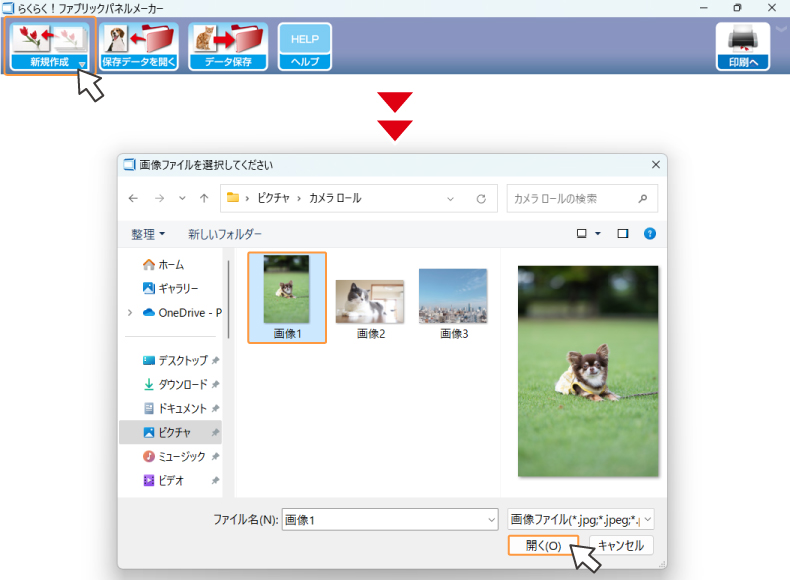
Task: Click the 新規作成 toolbar button
Action: (x=49, y=46)
